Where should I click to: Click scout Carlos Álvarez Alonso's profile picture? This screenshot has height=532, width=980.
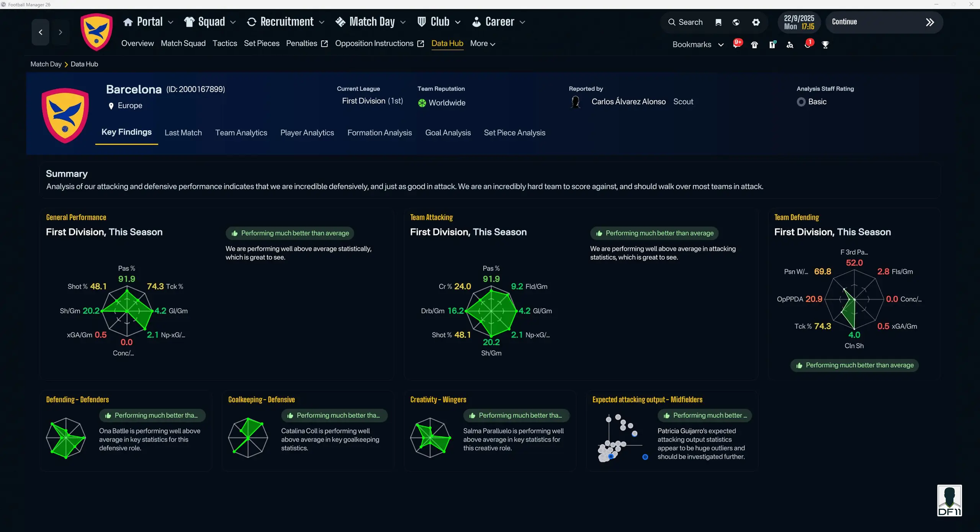576,102
